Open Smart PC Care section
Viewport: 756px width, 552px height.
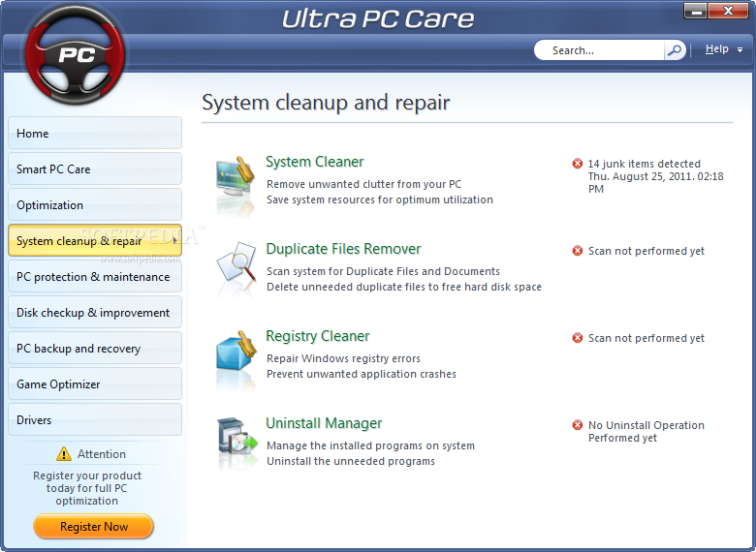click(x=95, y=169)
